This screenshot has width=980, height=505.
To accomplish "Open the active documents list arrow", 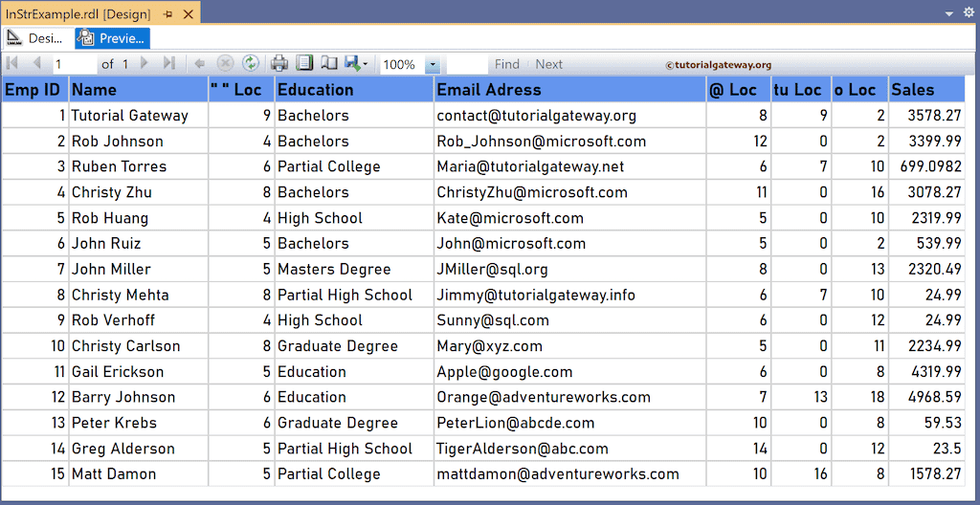I will tap(950, 13).
